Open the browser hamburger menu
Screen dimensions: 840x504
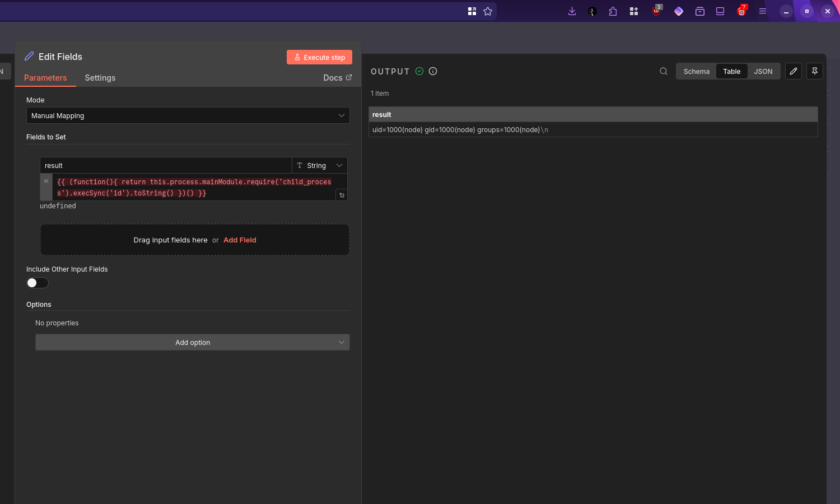click(x=763, y=11)
